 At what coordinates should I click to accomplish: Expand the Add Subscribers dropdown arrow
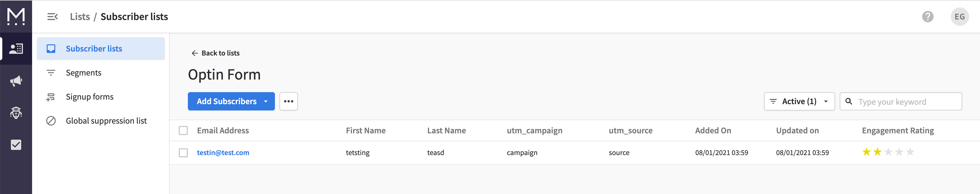tap(266, 101)
